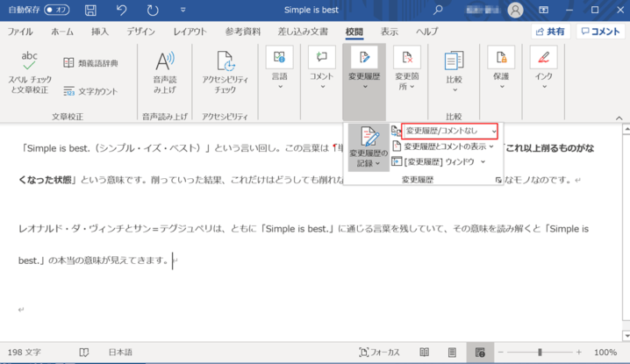Switch to the ホーム tab
This screenshot has width=630, height=364.
tap(62, 32)
